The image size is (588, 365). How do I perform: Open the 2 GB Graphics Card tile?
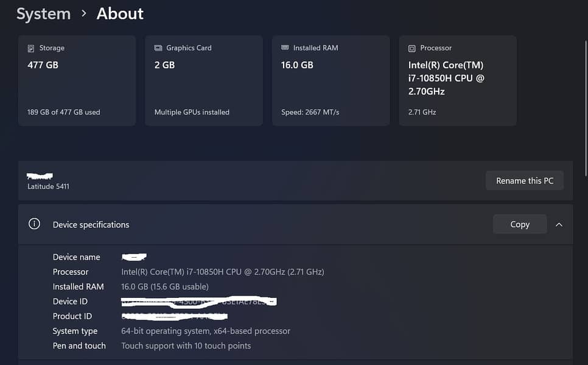pos(203,80)
